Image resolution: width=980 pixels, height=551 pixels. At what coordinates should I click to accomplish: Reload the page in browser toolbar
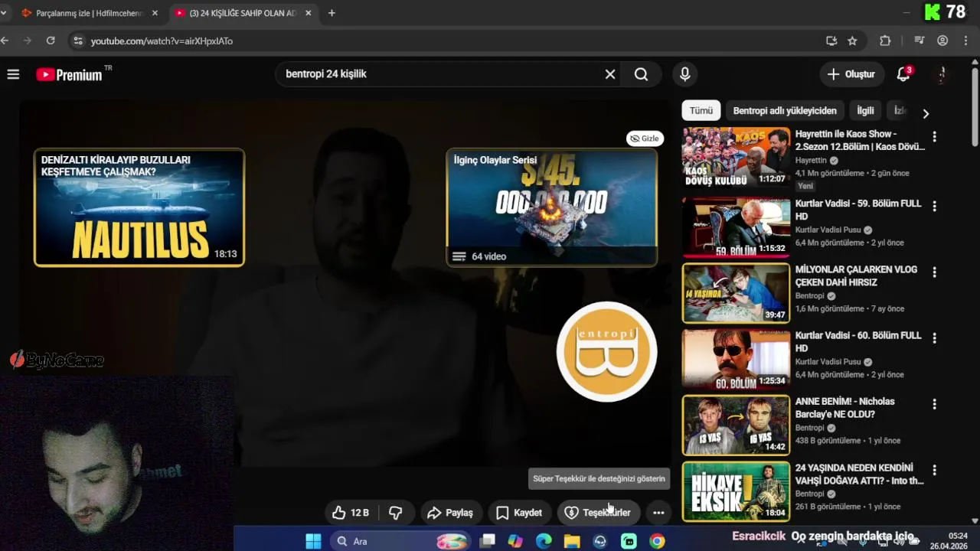click(x=51, y=41)
